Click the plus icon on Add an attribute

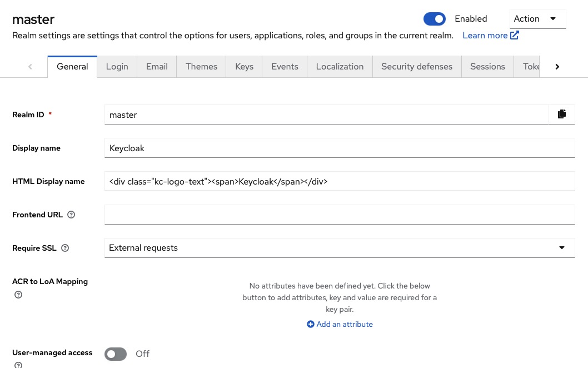tap(311, 324)
